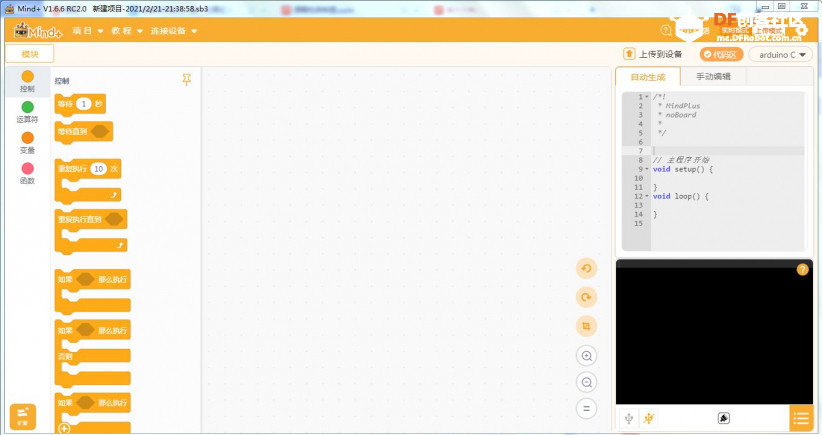
Task: Click the grey USB serial connect icon
Action: click(629, 418)
